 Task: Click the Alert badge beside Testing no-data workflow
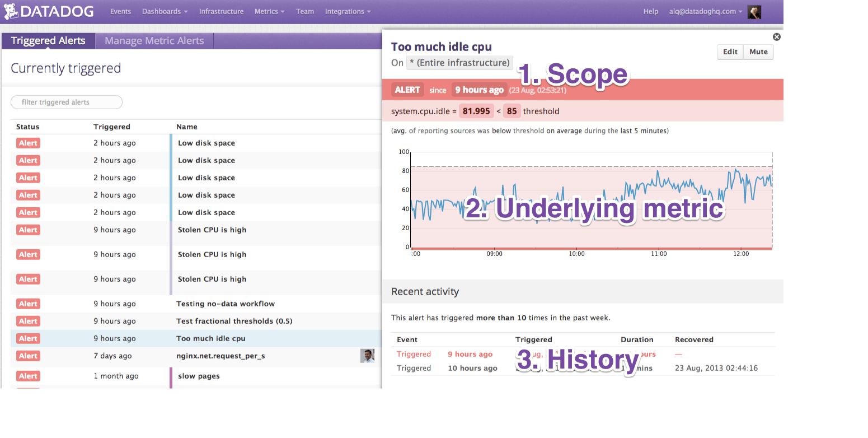click(x=28, y=304)
